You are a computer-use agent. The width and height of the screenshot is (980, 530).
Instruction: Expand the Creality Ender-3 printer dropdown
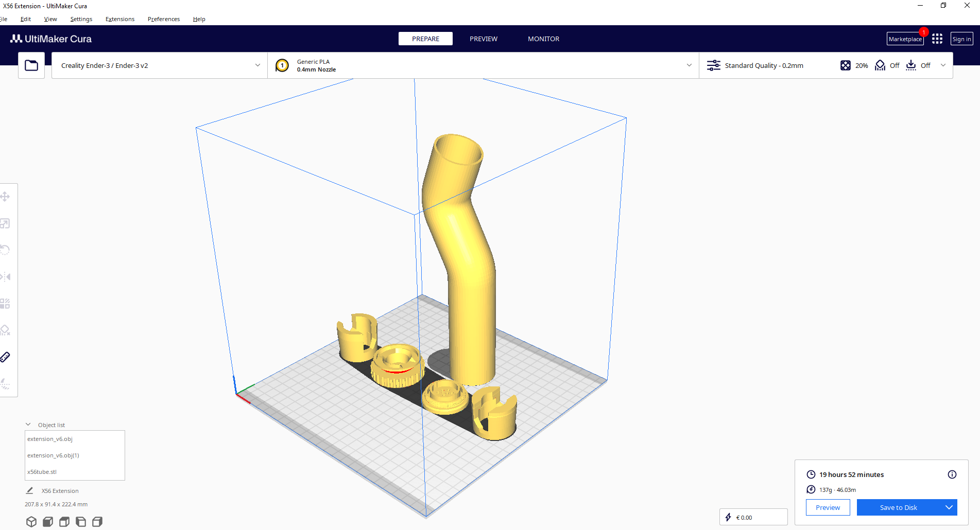[257, 65]
